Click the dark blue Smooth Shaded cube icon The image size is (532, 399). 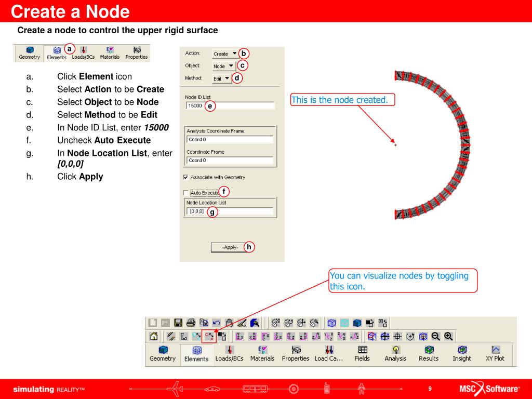[x=357, y=323]
